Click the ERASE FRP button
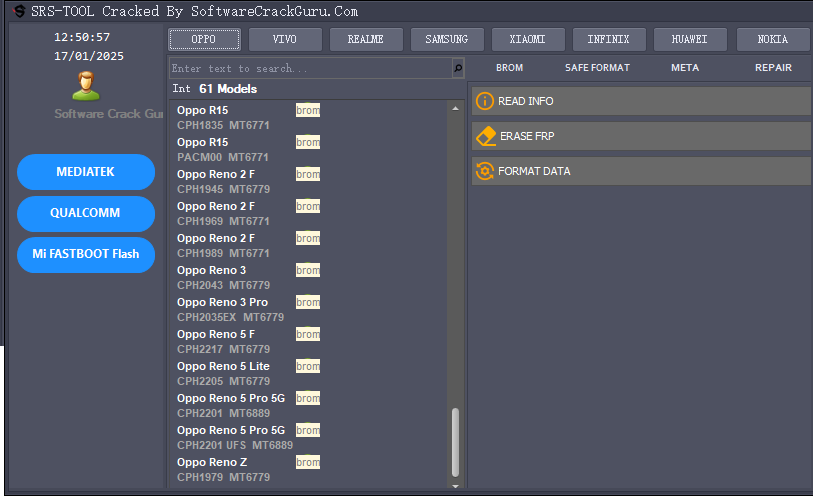Viewport: 813px width, 496px height. point(641,136)
